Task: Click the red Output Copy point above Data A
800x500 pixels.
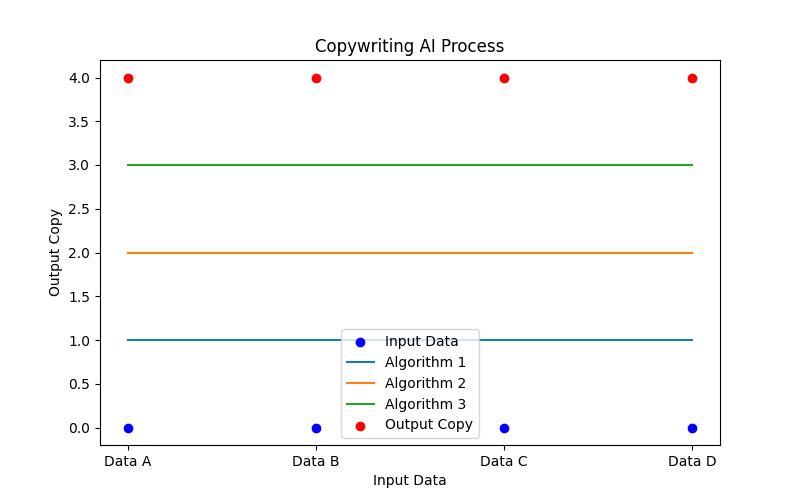Action: pyautogui.click(x=128, y=78)
